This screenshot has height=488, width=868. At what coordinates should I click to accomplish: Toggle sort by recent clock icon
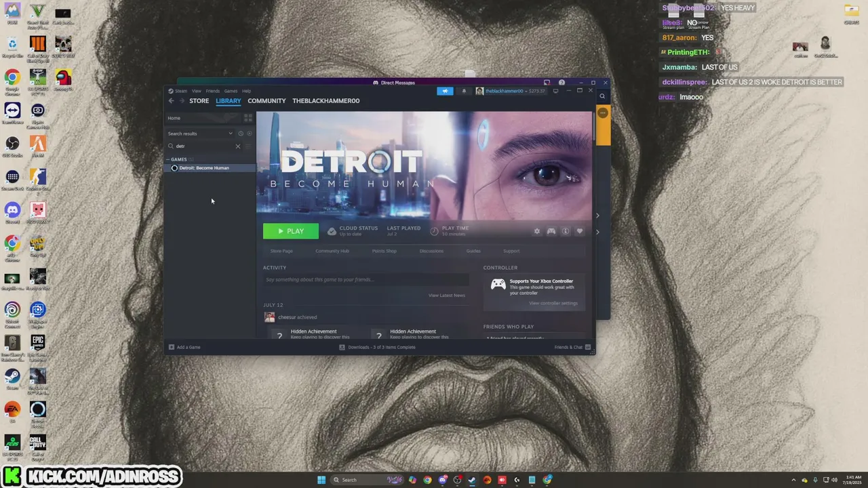(240, 134)
